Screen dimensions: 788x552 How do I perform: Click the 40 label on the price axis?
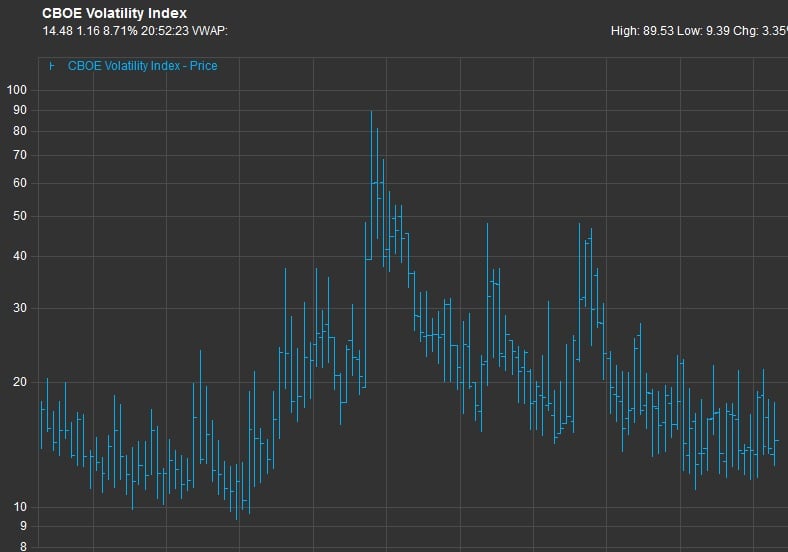click(x=20, y=256)
